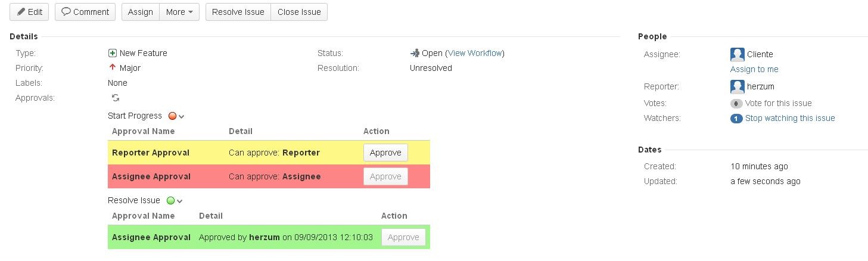
Task: Click the herzum reporter avatar
Action: click(737, 86)
